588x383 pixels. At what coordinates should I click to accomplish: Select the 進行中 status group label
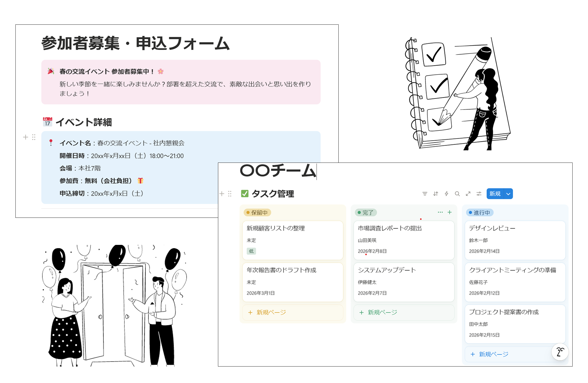pos(480,212)
